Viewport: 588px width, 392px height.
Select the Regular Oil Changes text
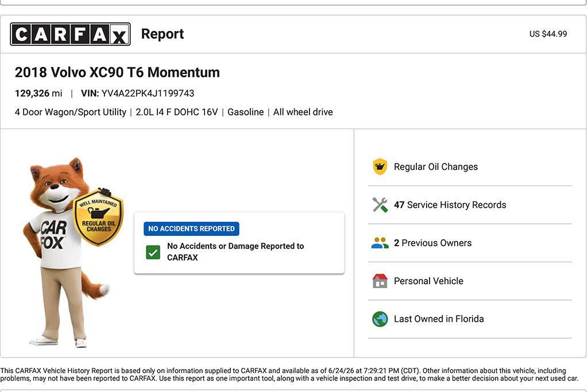[x=436, y=167]
